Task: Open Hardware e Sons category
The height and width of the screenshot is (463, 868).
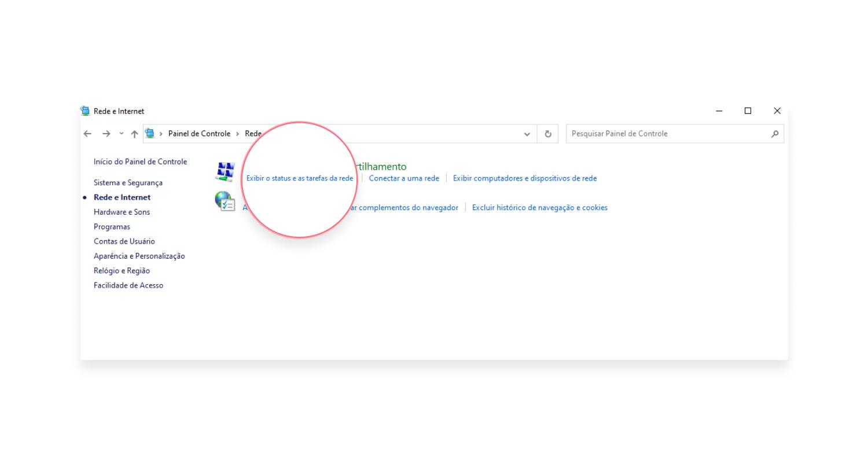Action: pos(122,212)
